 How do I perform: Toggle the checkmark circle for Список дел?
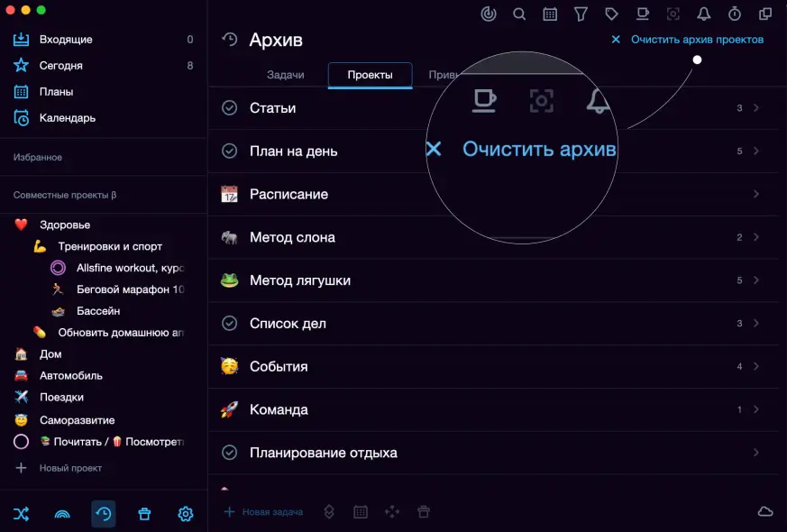pyautogui.click(x=229, y=324)
